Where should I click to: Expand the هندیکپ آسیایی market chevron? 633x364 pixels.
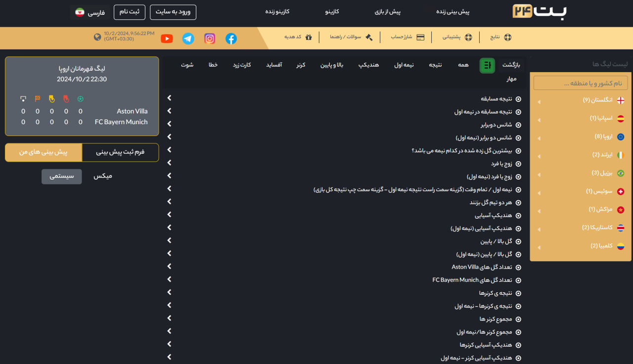169,215
